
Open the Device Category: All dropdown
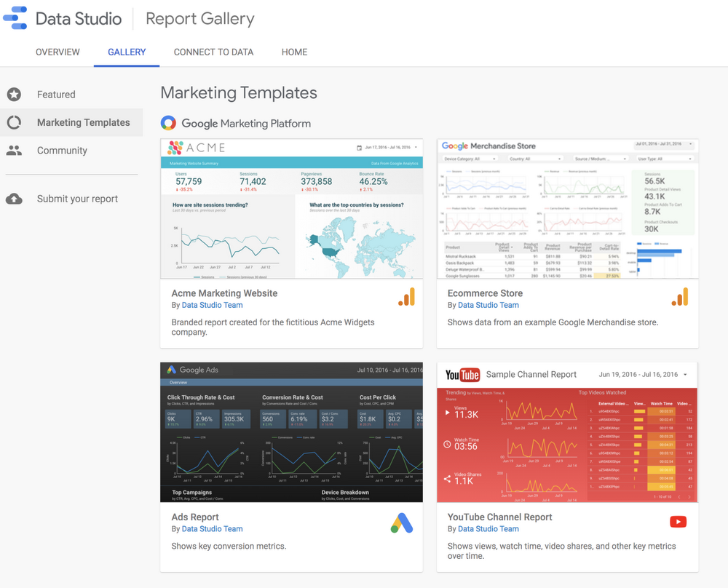point(470,159)
